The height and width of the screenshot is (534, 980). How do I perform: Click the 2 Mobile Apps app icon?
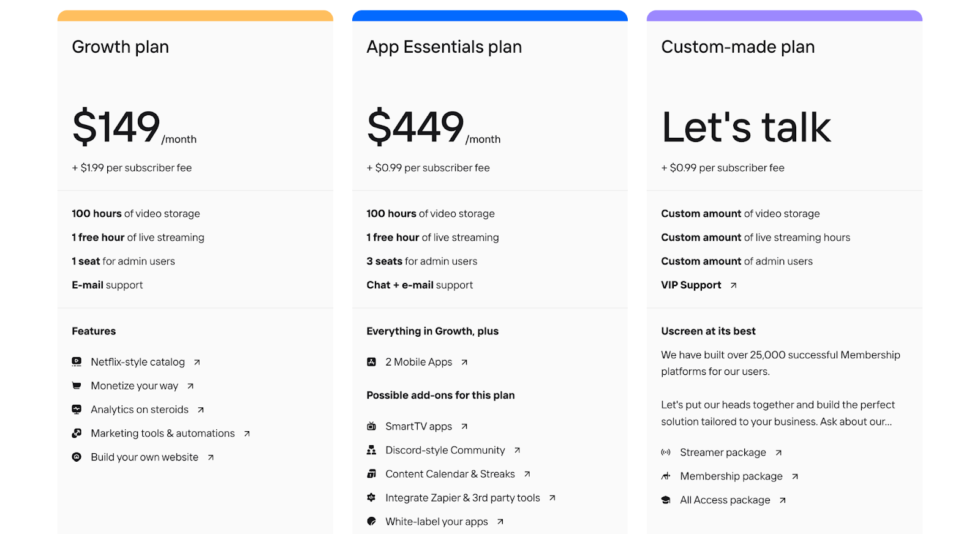371,362
